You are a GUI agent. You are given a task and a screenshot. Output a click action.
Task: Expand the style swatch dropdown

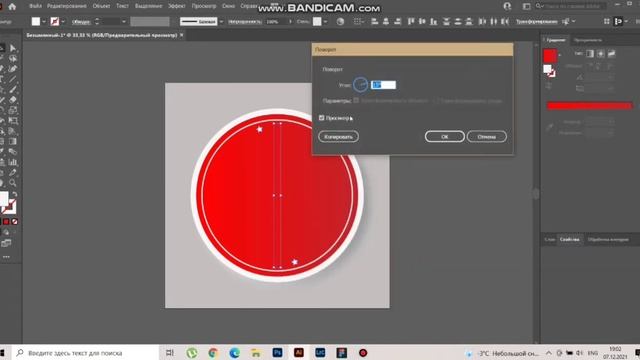[325, 22]
